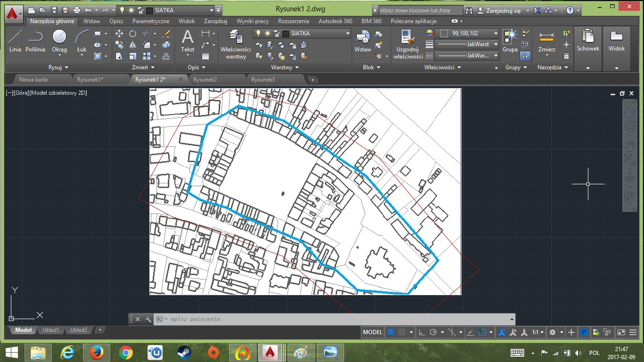Toggle snap mode in status bar
The width and height of the screenshot is (644, 362).
click(402, 332)
